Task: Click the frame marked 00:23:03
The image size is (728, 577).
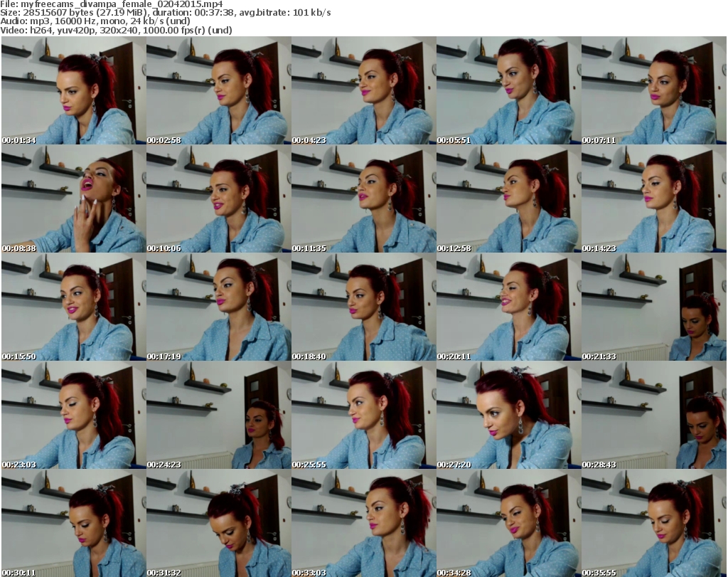Action: coord(74,415)
